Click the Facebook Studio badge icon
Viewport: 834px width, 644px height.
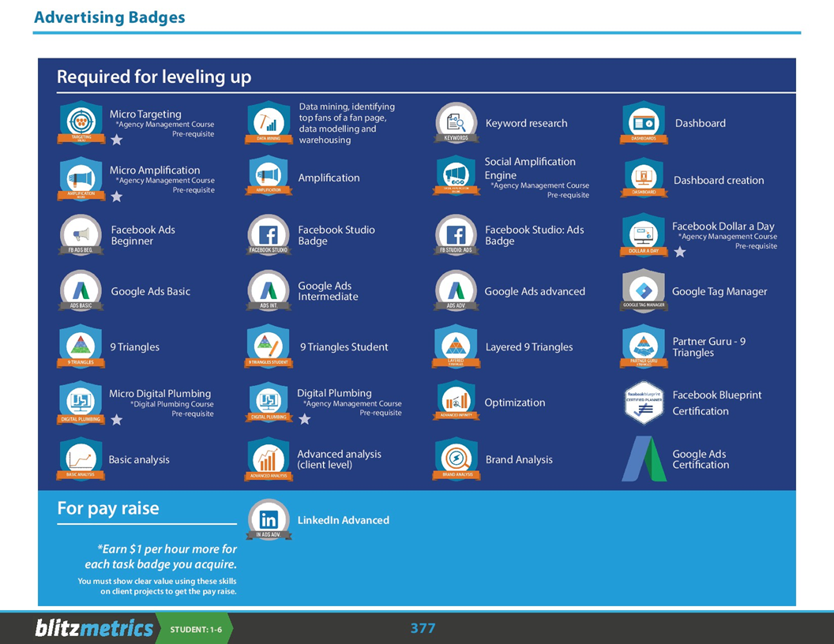[269, 234]
